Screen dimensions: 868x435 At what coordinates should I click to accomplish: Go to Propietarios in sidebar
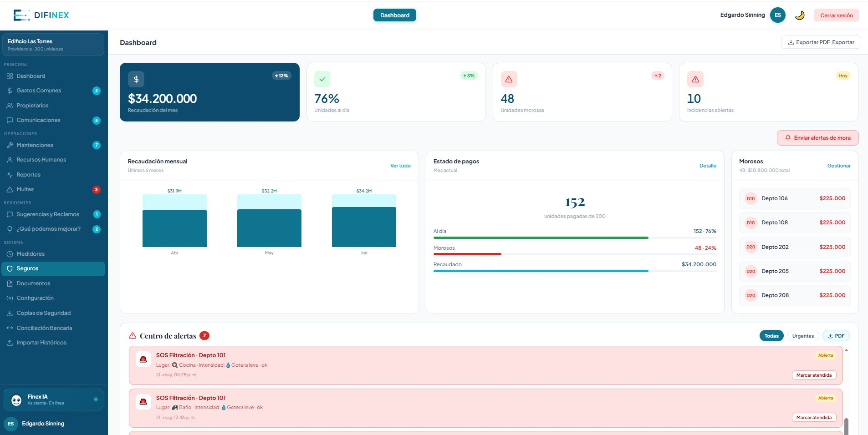54,106
